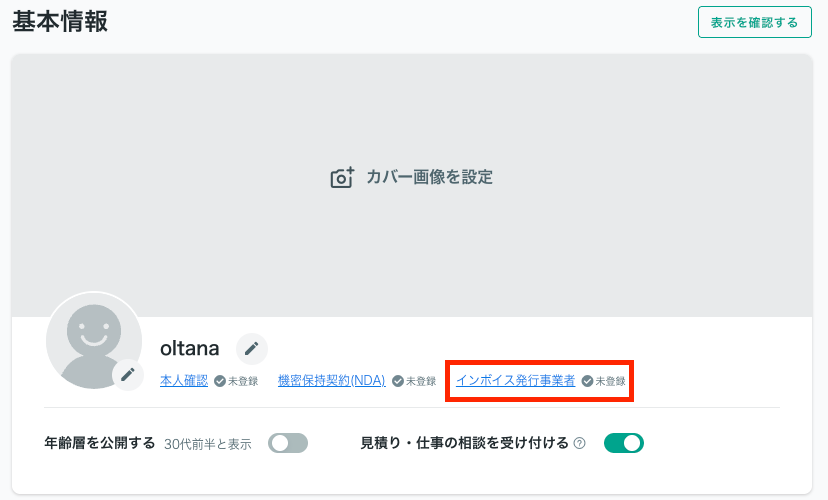Image resolution: width=828 pixels, height=500 pixels.
Task: Open the 機密保持契約(NDA) link
Action: point(331,381)
